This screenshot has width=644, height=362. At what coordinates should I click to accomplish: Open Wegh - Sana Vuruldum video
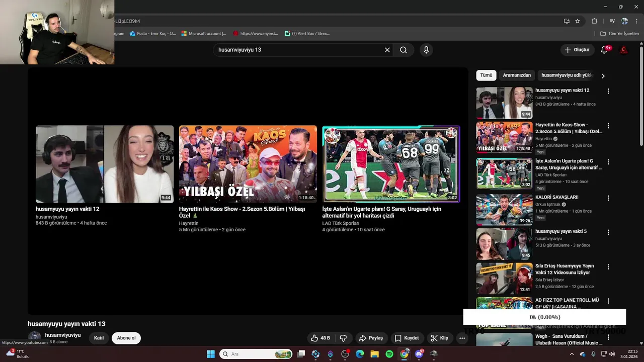[x=569, y=339]
